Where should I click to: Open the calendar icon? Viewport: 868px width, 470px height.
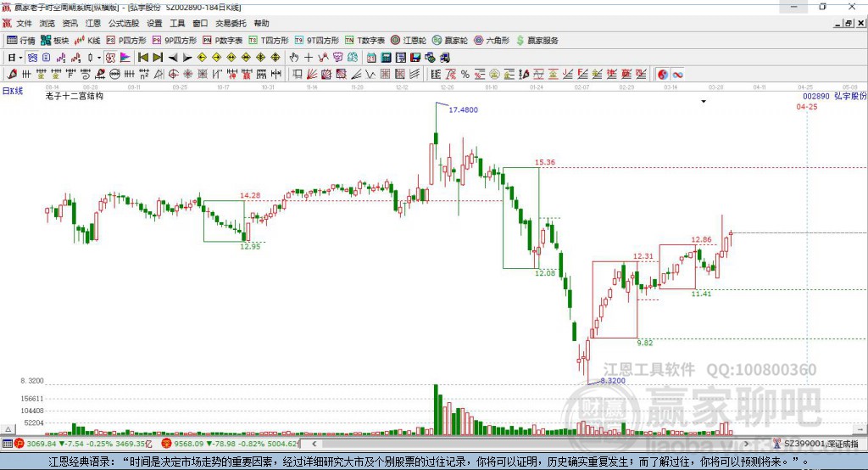pos(371,58)
